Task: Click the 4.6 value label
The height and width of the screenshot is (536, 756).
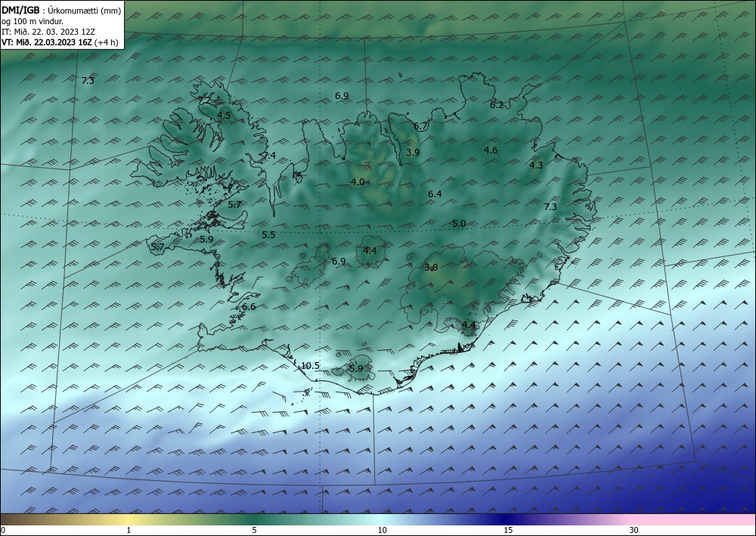Action: (491, 150)
